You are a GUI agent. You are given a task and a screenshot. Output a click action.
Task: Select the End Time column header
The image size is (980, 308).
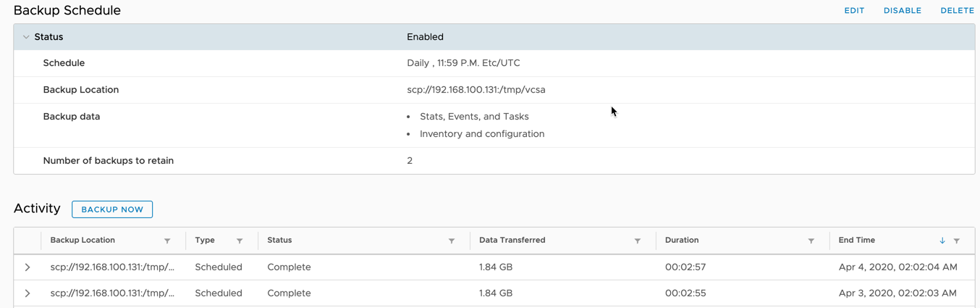click(857, 240)
